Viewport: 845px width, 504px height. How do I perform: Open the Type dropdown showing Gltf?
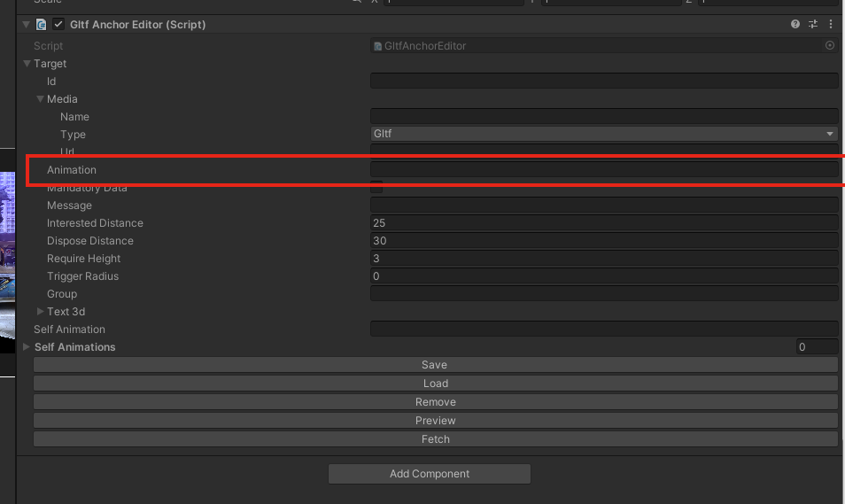[x=604, y=134]
